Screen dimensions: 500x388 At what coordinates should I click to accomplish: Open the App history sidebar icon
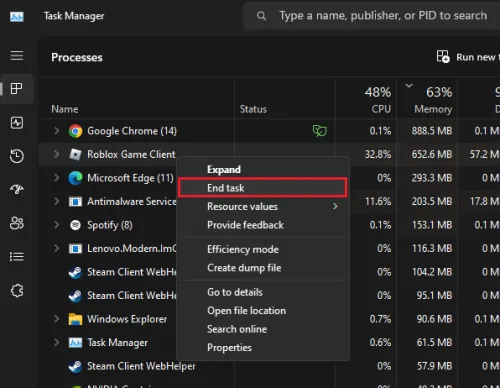(17, 156)
